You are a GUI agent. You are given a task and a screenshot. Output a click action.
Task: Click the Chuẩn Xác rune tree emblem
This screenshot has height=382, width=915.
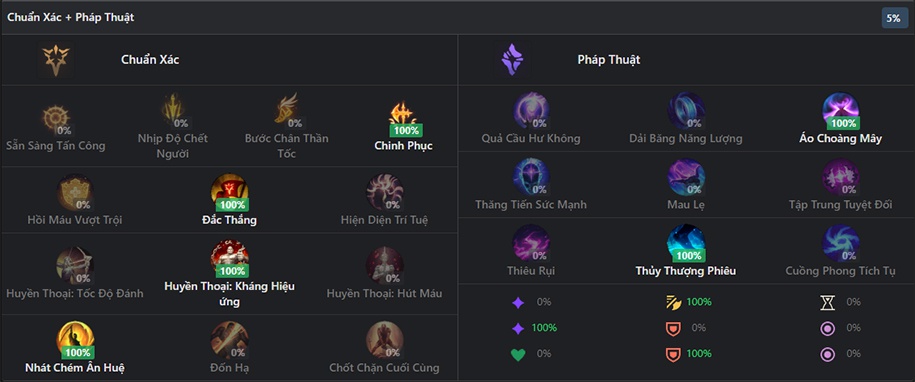pyautogui.click(x=56, y=59)
